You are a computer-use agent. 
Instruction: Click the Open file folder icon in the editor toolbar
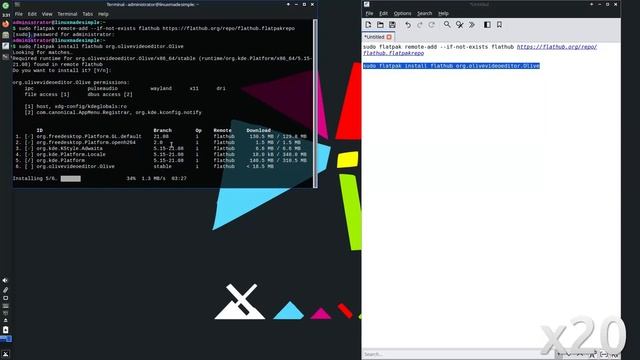point(380,25)
